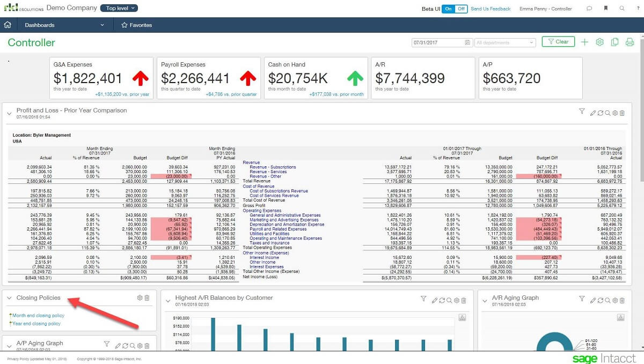Copy the dashboard with the duplicate icon

(615, 42)
